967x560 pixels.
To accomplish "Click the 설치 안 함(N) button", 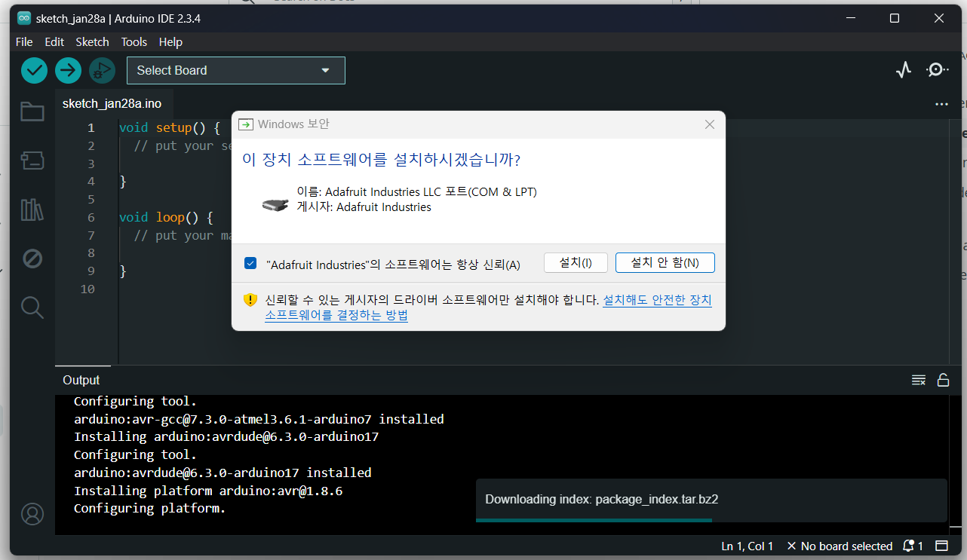I will pyautogui.click(x=665, y=263).
